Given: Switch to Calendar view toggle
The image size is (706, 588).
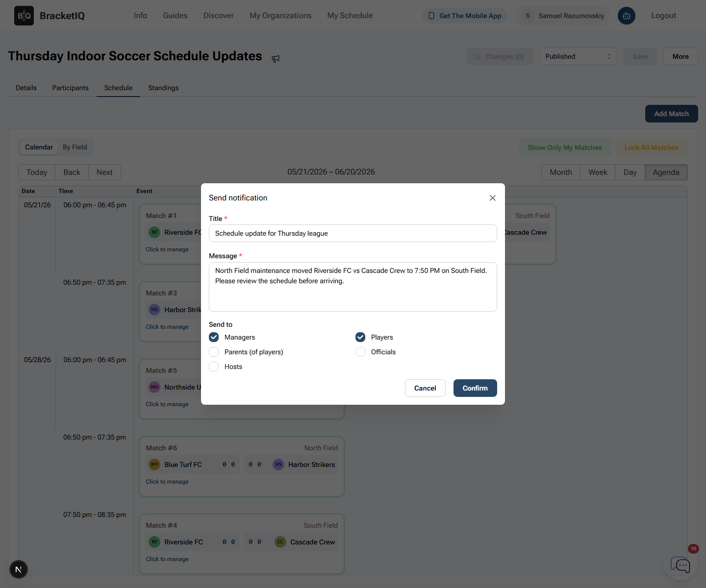Looking at the screenshot, I should point(39,147).
